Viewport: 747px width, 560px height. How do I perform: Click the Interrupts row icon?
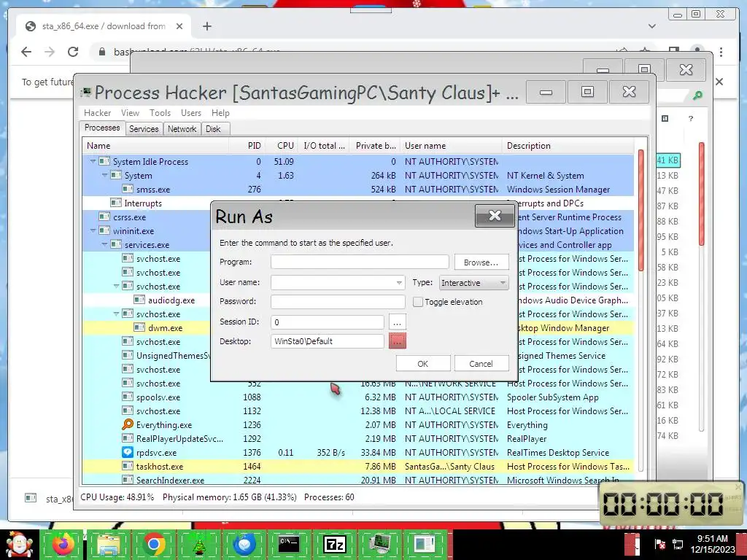[116, 203]
